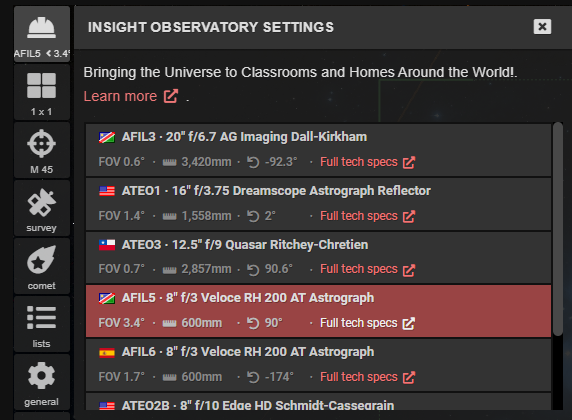Click the telescope list scrollbar
This screenshot has height=420, width=572.
(x=557, y=229)
